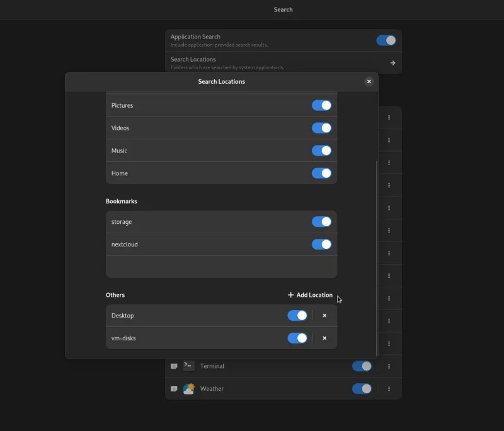Grab the drag handle beside Weather

coord(174,389)
